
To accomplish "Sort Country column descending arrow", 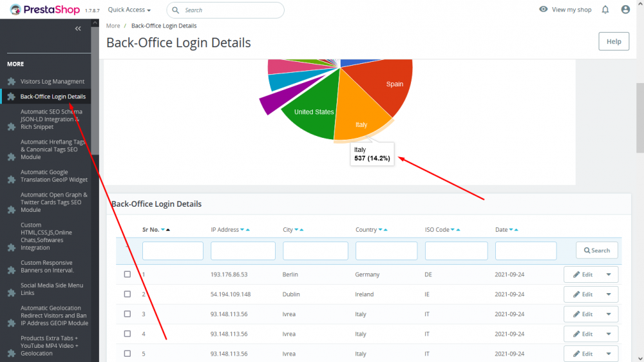I will pos(381,230).
